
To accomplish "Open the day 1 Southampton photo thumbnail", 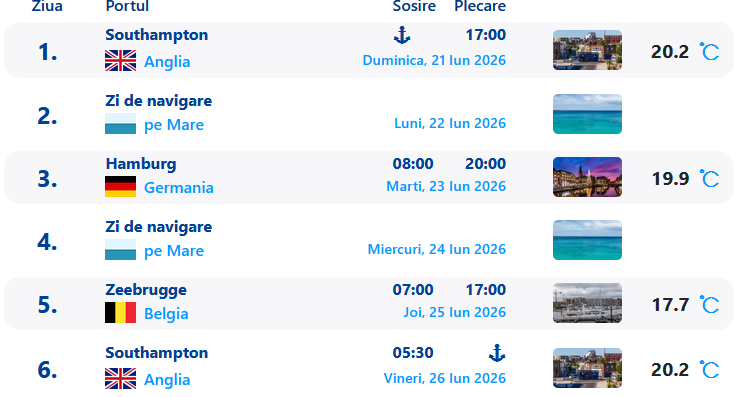I will click(587, 50).
